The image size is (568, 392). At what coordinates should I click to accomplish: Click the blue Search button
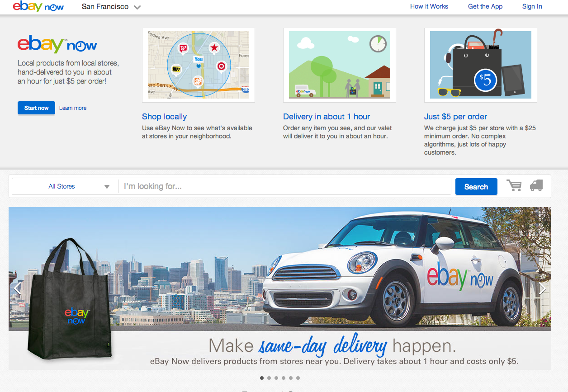click(476, 187)
